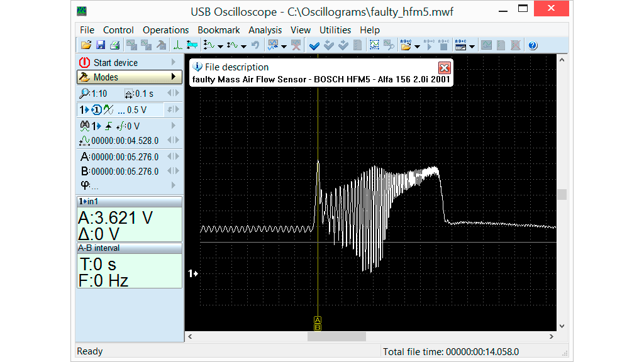
Task: Stop script with A:B+C square icon
Action: coord(443,45)
